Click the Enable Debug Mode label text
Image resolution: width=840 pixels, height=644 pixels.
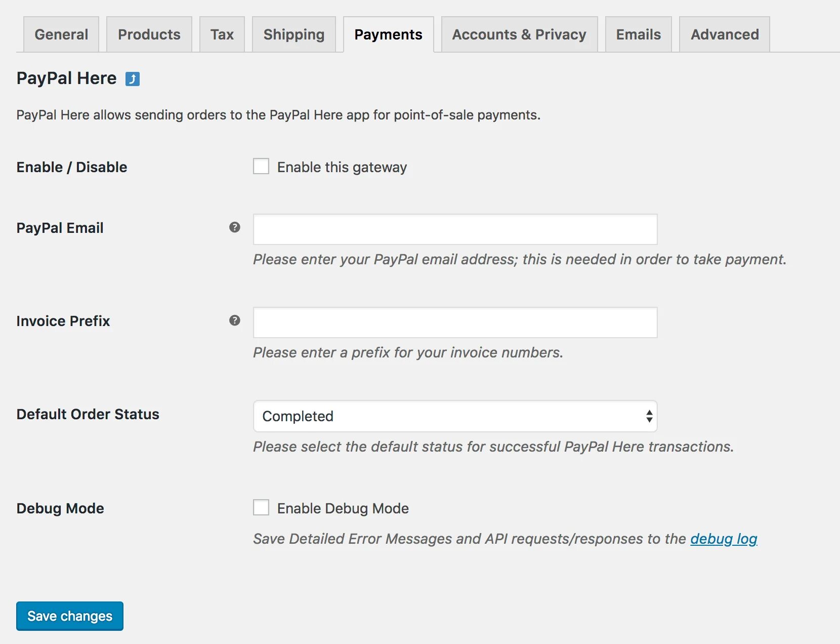pos(343,508)
